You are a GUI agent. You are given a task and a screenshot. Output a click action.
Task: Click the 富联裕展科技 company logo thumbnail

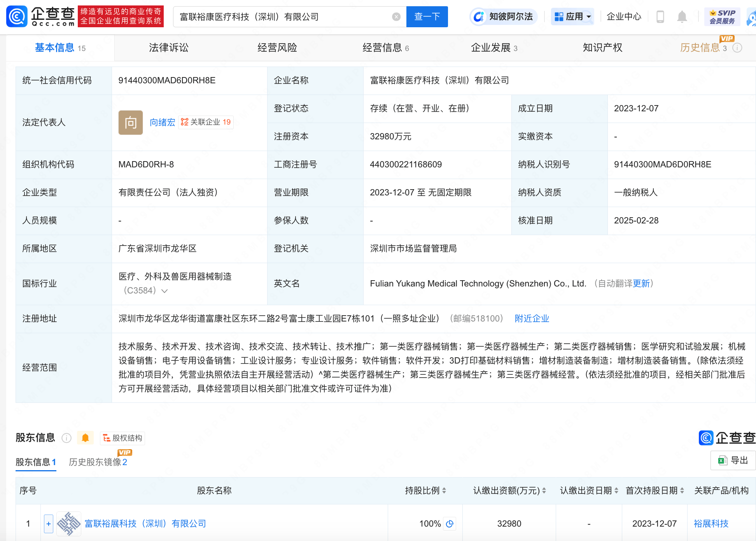(x=69, y=524)
